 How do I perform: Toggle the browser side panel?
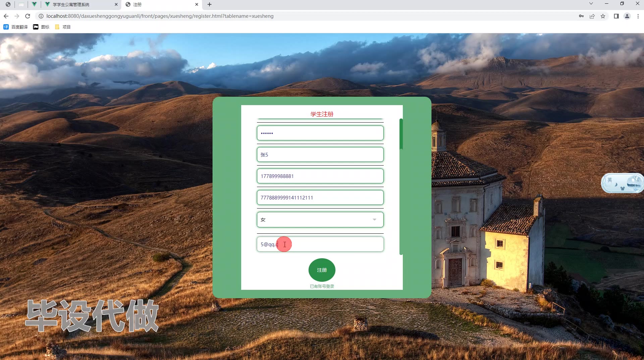(x=616, y=16)
